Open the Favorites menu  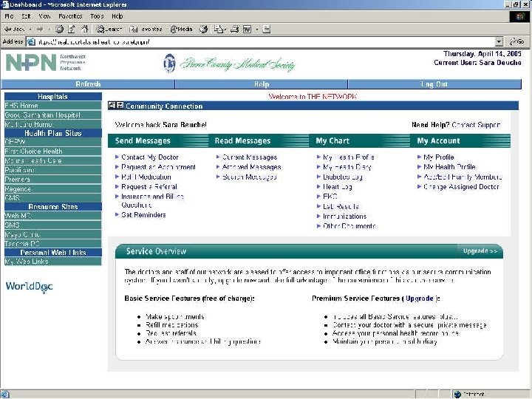tap(70, 16)
